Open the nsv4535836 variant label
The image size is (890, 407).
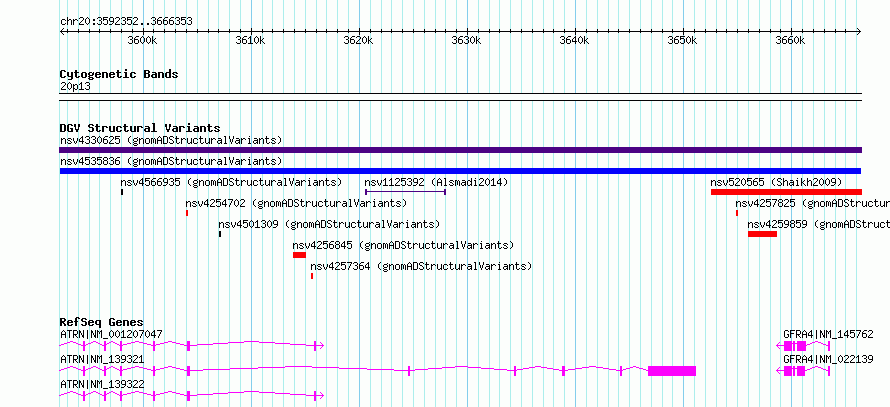pos(171,161)
